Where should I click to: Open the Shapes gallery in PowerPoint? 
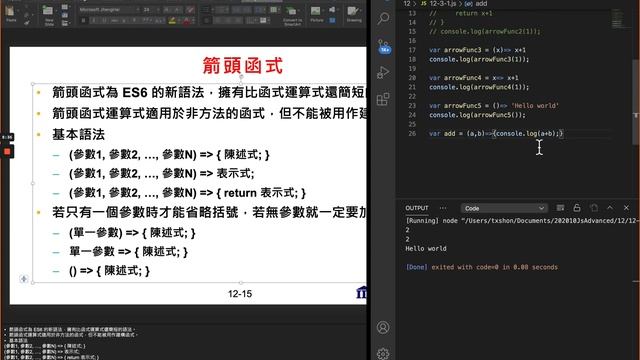tap(332, 9)
